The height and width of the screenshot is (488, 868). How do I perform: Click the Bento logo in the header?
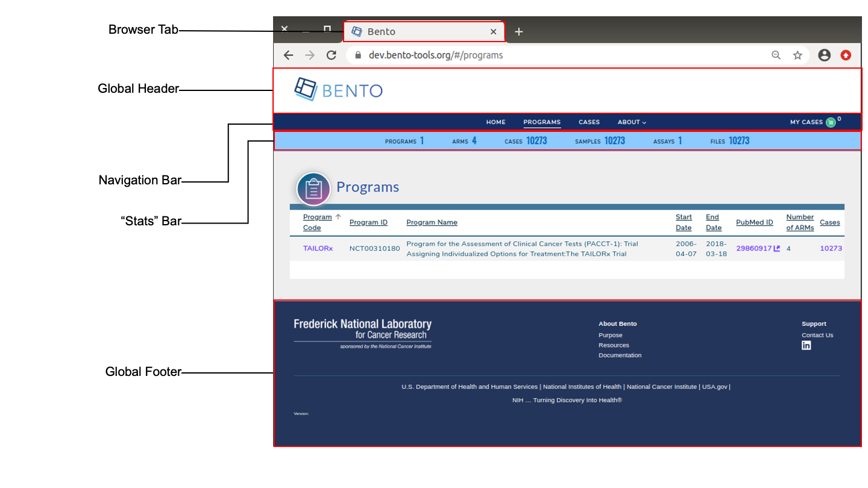(338, 90)
